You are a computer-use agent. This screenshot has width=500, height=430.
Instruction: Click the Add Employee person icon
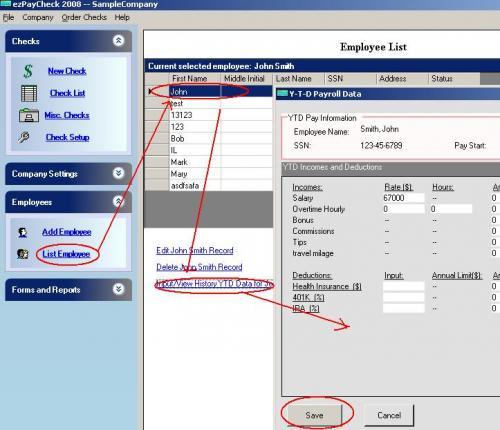pyautogui.click(x=23, y=232)
